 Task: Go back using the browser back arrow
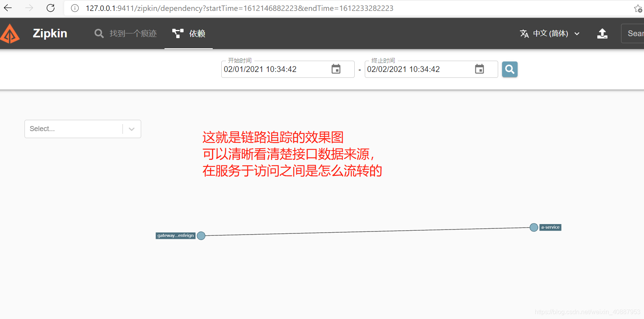point(8,8)
